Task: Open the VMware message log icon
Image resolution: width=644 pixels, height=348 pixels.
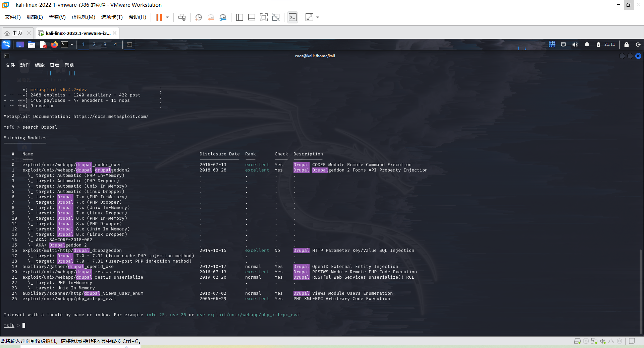Action: coord(632,341)
